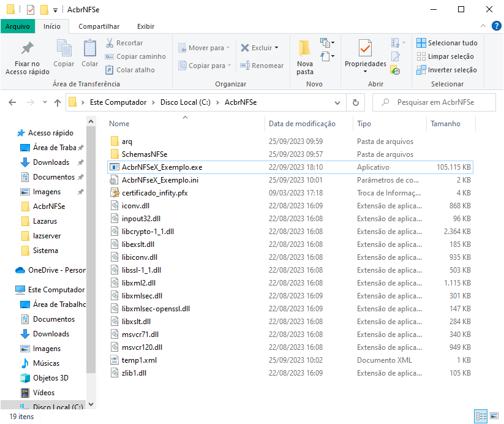The width and height of the screenshot is (504, 424).
Task: Open the Copiar para dropdown
Action: pyautogui.click(x=205, y=66)
